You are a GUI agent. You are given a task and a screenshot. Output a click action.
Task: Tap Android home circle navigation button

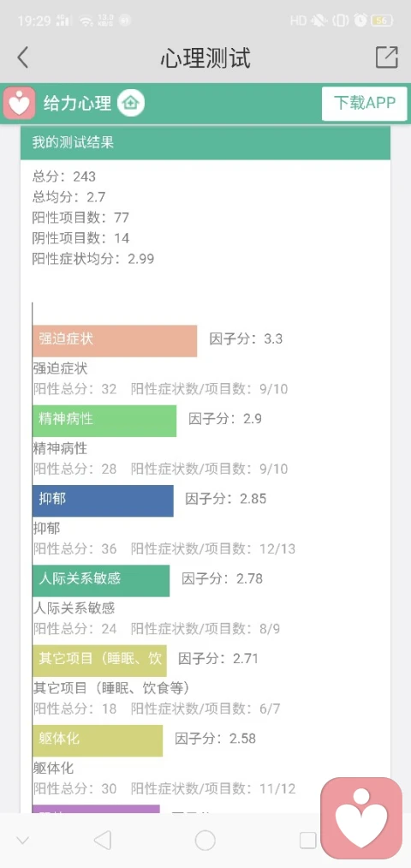click(x=205, y=841)
